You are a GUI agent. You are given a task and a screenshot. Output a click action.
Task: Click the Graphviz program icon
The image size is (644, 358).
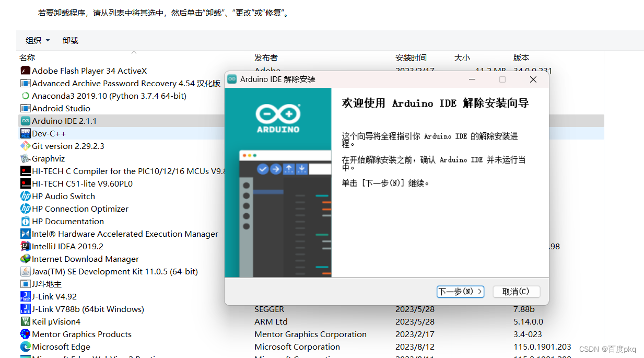point(25,158)
